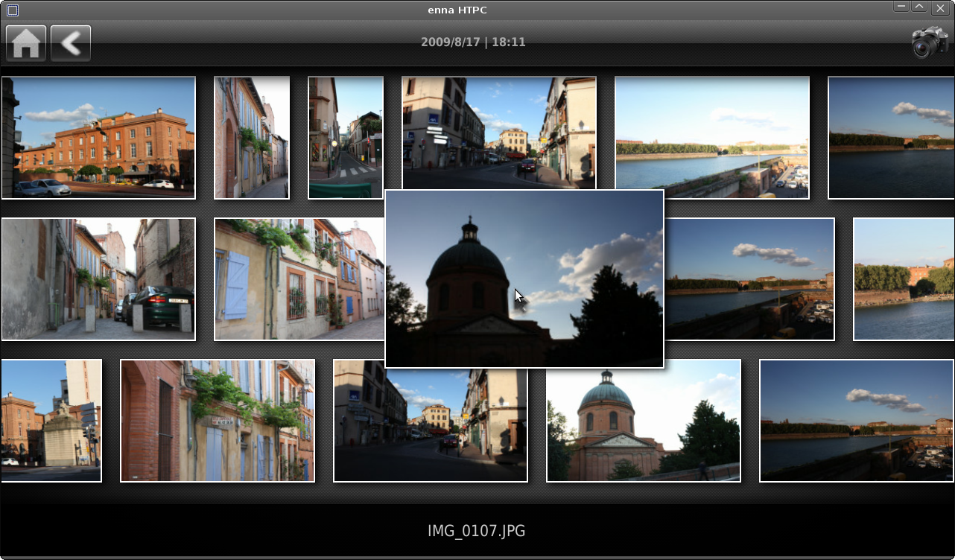This screenshot has height=560, width=955.
Task: Close the enna HTPC window
Action: pyautogui.click(x=940, y=7)
